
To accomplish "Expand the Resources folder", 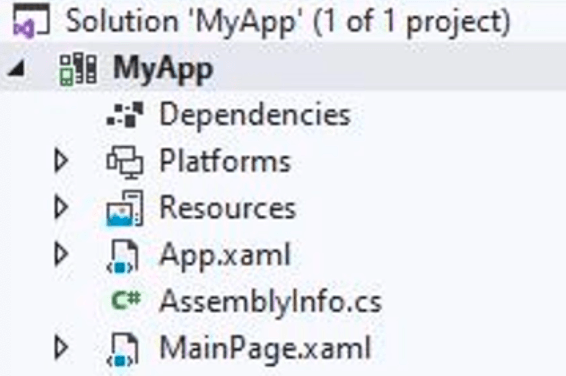I will pyautogui.click(x=61, y=207).
